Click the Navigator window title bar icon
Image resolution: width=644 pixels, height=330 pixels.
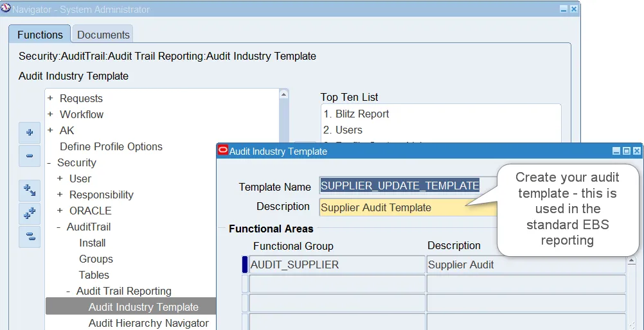(6, 8)
